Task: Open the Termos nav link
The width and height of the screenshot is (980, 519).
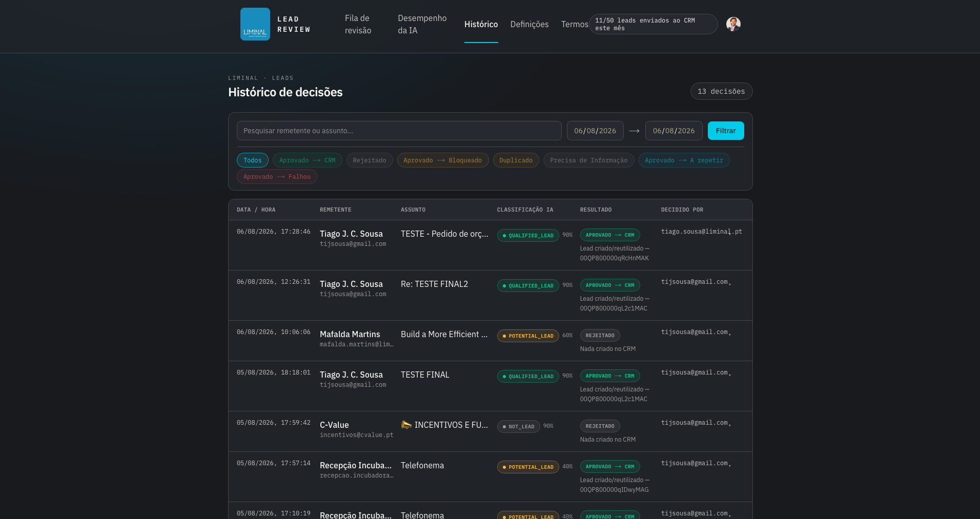Action: (575, 24)
